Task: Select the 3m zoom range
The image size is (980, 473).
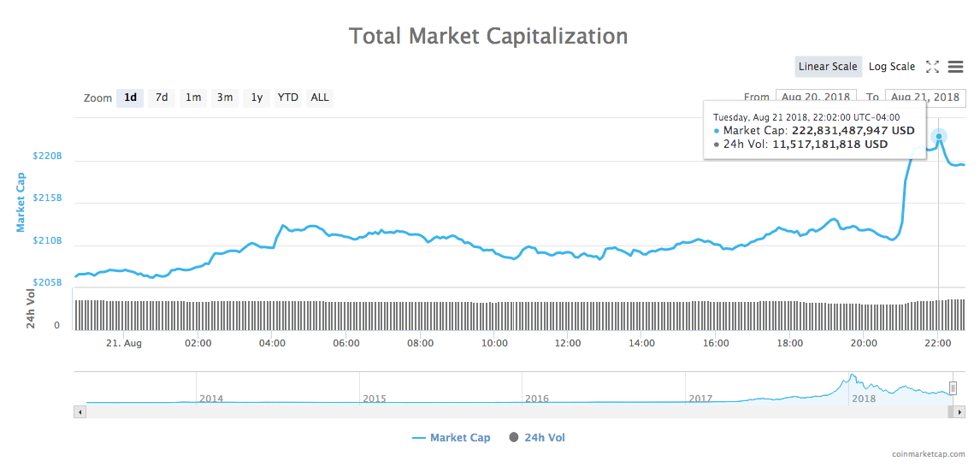Action: (225, 98)
